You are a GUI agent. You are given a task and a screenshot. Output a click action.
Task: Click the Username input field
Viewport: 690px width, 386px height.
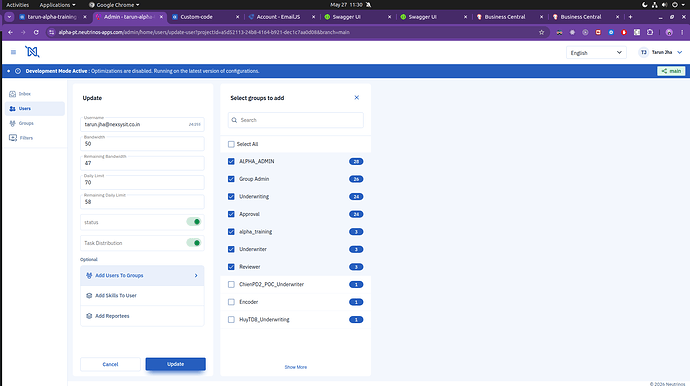pyautogui.click(x=142, y=124)
